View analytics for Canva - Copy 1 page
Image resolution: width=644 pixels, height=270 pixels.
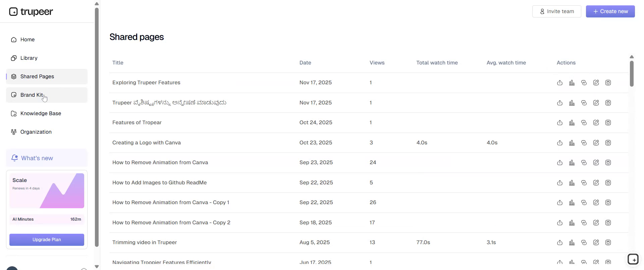(572, 203)
